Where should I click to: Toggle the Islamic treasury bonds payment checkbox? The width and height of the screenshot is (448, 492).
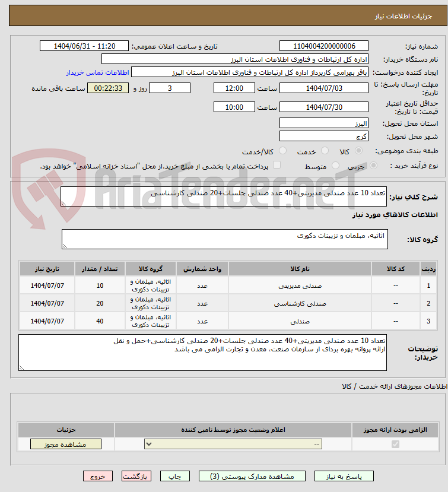(x=277, y=165)
